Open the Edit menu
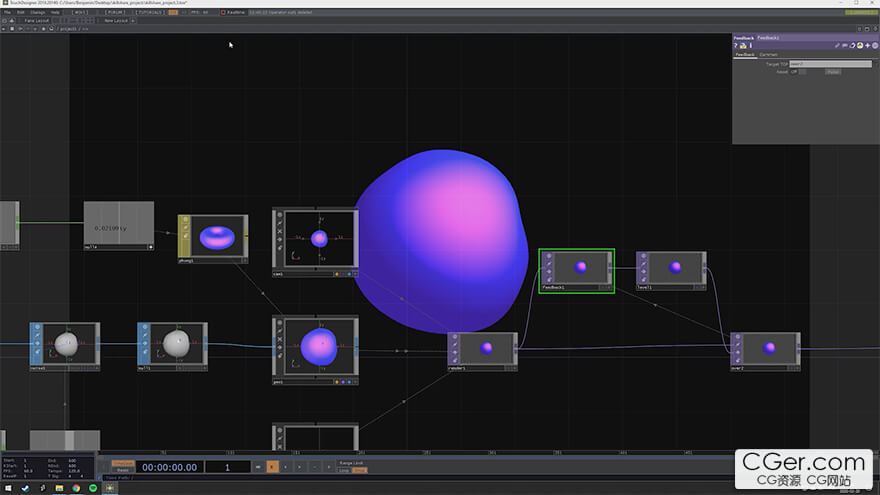880x495 pixels. [x=20, y=12]
